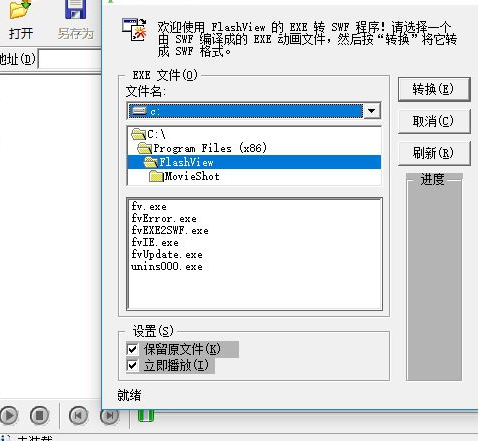Select the FlashView folder entry
Screen dimensions: 478x441
[x=254, y=162]
